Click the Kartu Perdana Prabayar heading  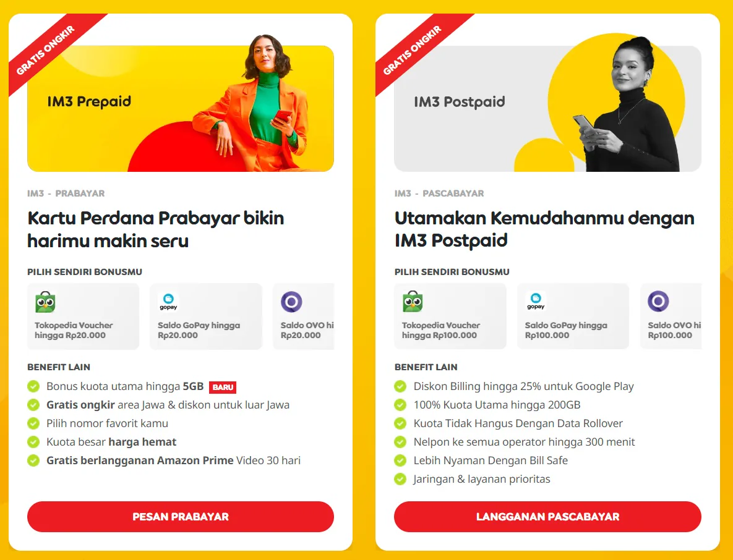[156, 229]
